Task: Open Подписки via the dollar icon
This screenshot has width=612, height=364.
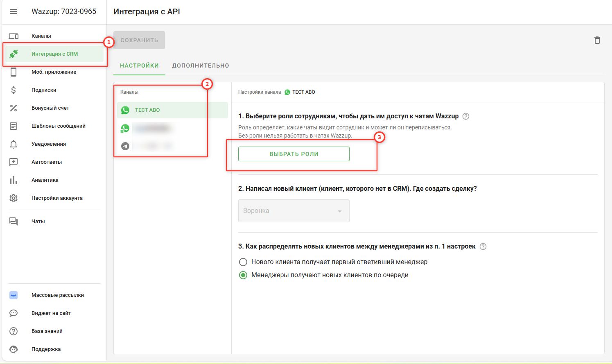Action: [14, 90]
